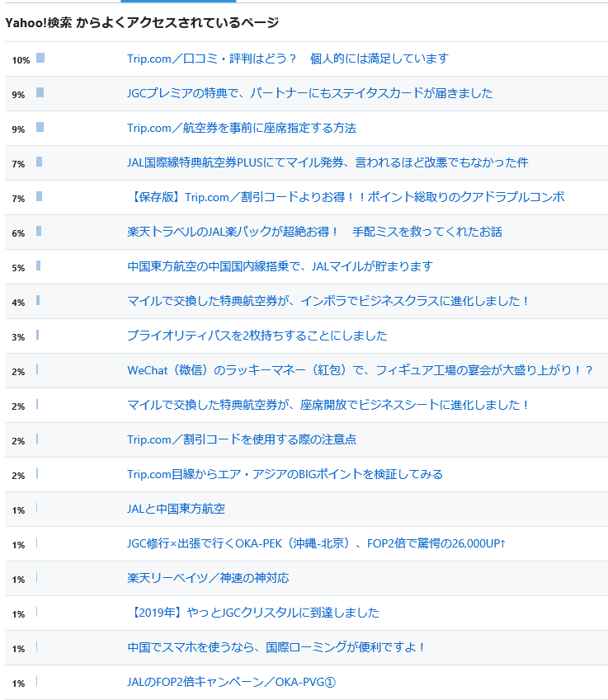Screen dimensions: 608x700
Task: Open 楽天トラベルのJAL楽パックが超絶お得 link
Action: pyautogui.click(x=314, y=232)
